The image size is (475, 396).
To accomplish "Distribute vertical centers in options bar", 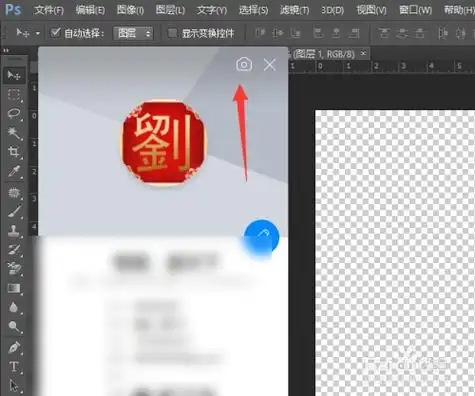I will 402,33.
